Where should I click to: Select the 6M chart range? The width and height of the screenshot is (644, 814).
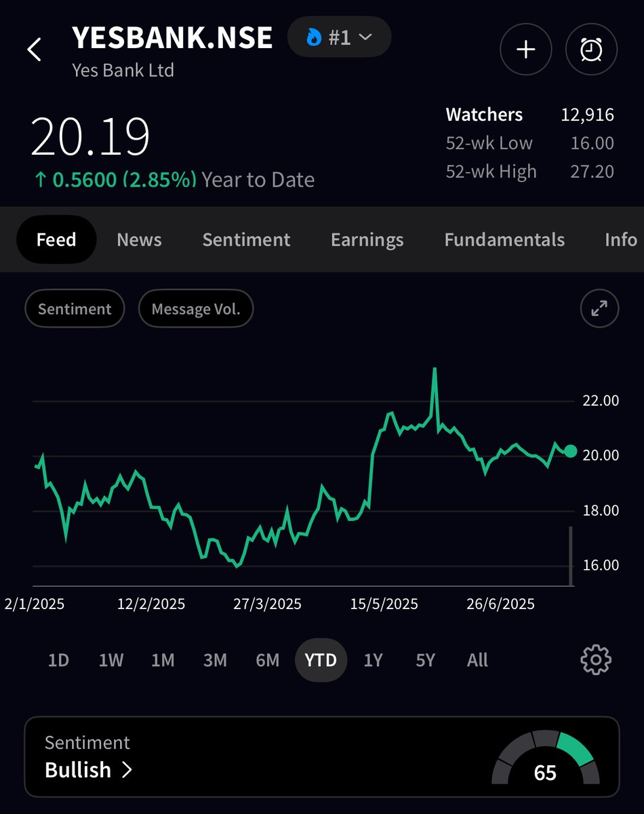coord(267,660)
